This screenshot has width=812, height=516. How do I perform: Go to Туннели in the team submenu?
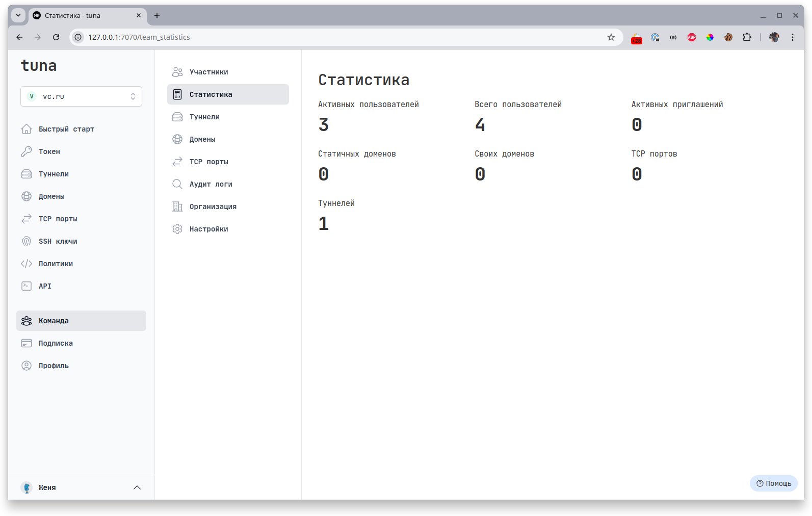[204, 117]
